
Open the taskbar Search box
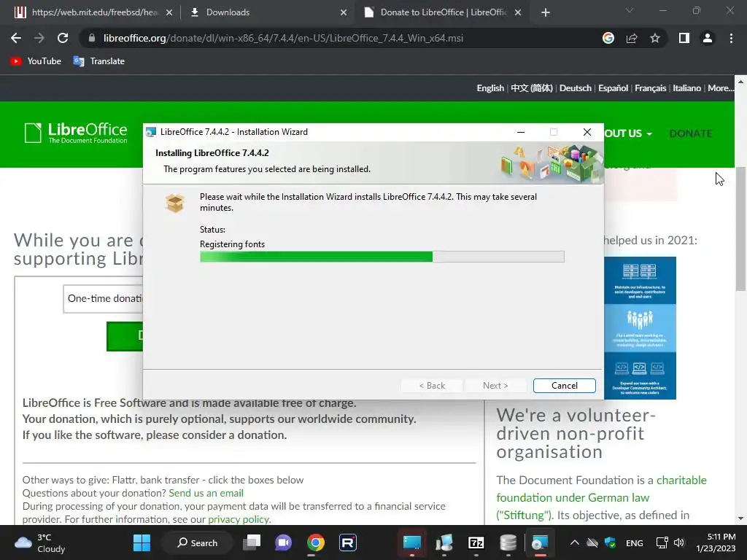click(197, 542)
